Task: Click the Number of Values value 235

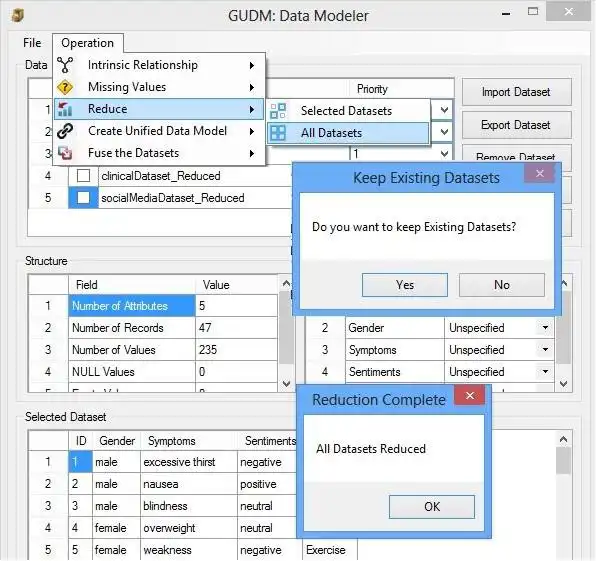Action: pyautogui.click(x=236, y=350)
